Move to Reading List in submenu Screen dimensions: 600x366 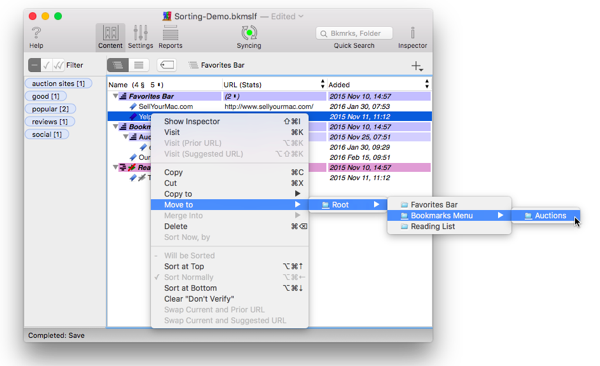click(x=449, y=226)
